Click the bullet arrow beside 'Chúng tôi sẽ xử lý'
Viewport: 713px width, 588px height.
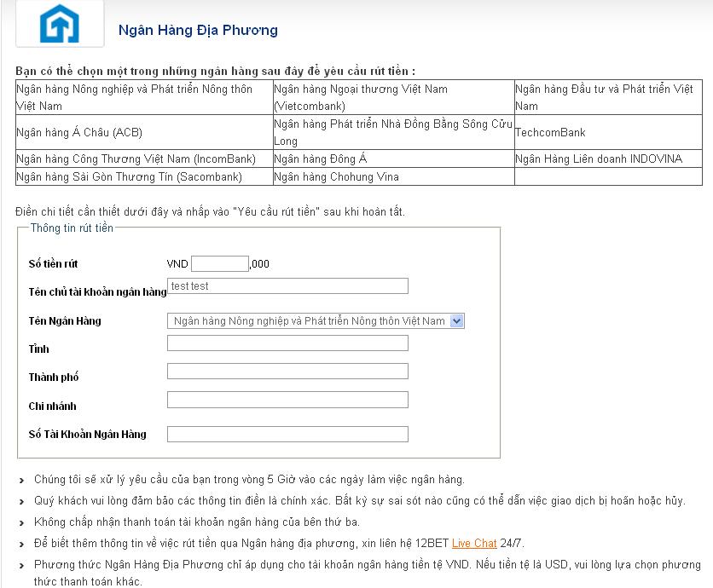click(22, 481)
